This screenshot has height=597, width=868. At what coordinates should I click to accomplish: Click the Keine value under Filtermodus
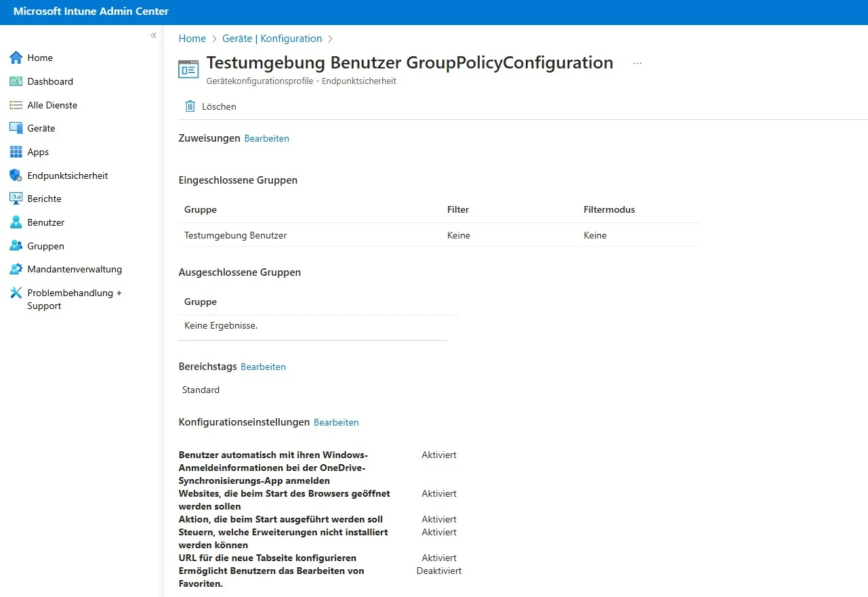[595, 235]
